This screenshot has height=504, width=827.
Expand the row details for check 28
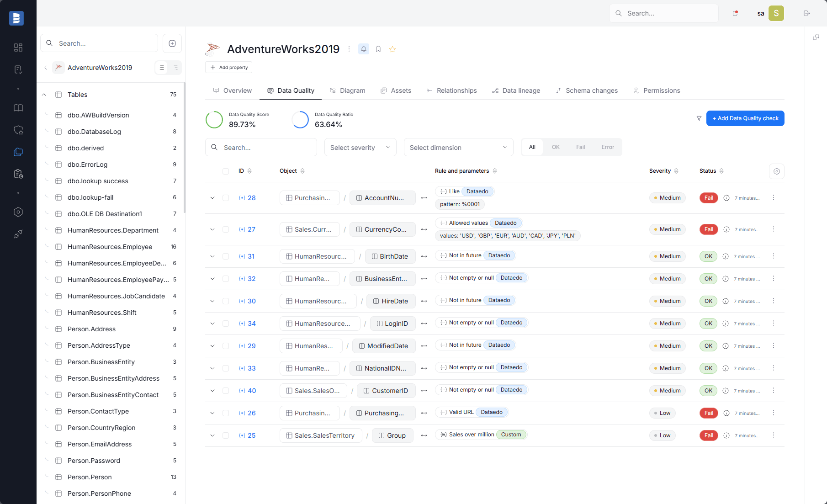[212, 198]
